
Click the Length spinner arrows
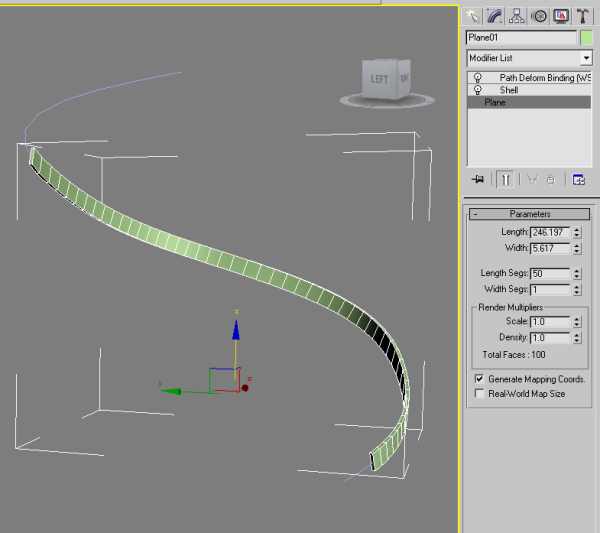pyautogui.click(x=577, y=232)
